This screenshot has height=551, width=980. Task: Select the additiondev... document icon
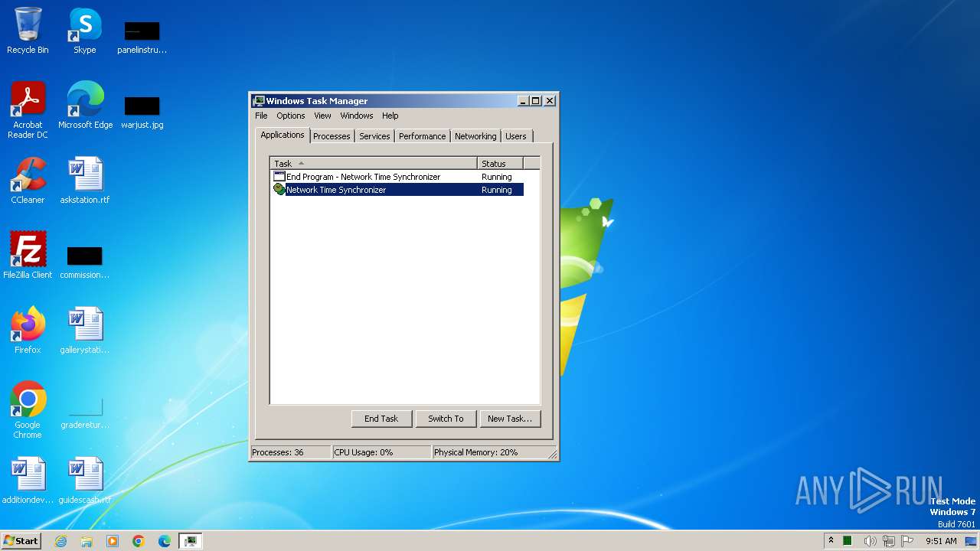[x=28, y=480]
